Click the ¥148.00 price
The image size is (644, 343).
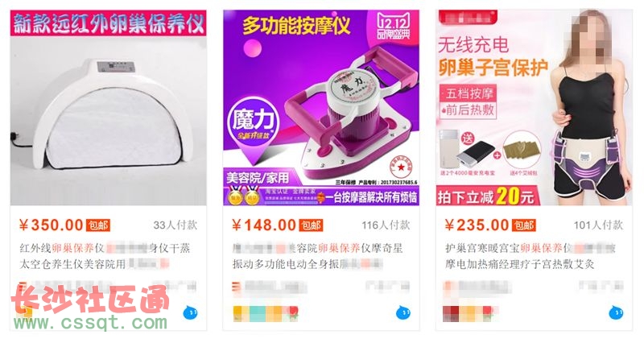pos(264,225)
